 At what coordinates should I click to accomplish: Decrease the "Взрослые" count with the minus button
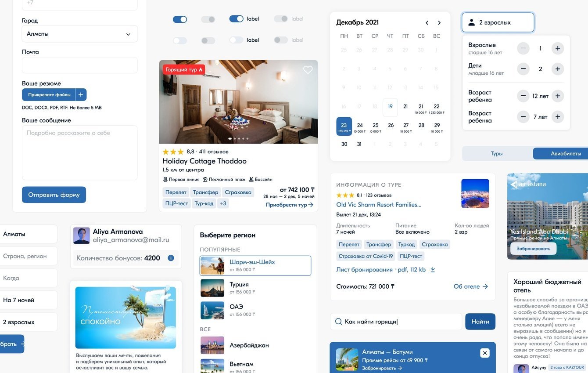pos(523,48)
